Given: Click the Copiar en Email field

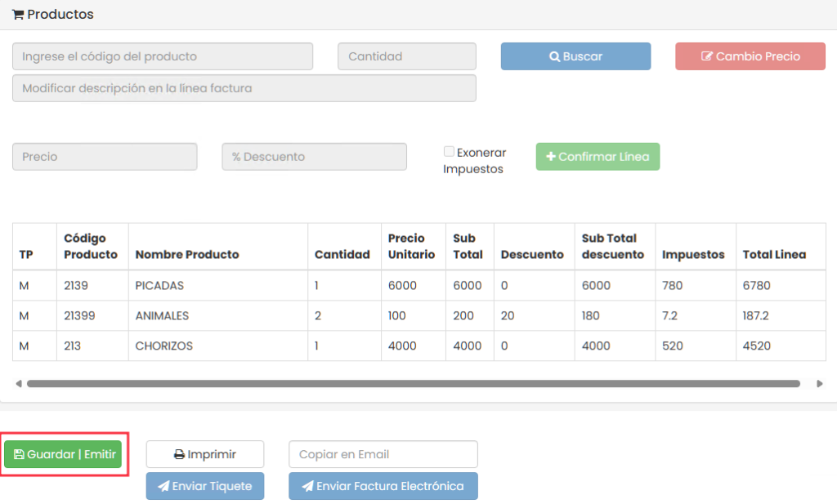Looking at the screenshot, I should [383, 454].
